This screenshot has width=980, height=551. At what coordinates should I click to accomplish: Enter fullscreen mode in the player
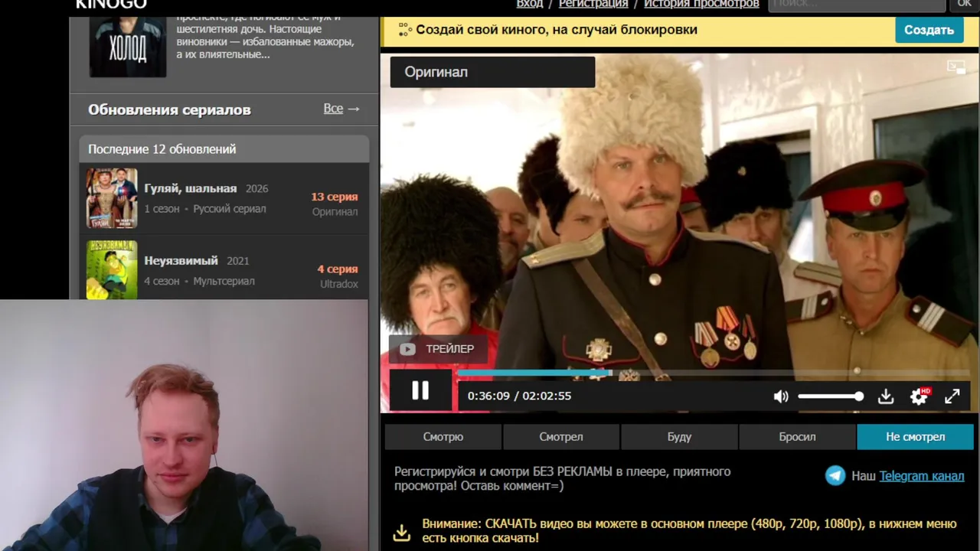coord(952,396)
